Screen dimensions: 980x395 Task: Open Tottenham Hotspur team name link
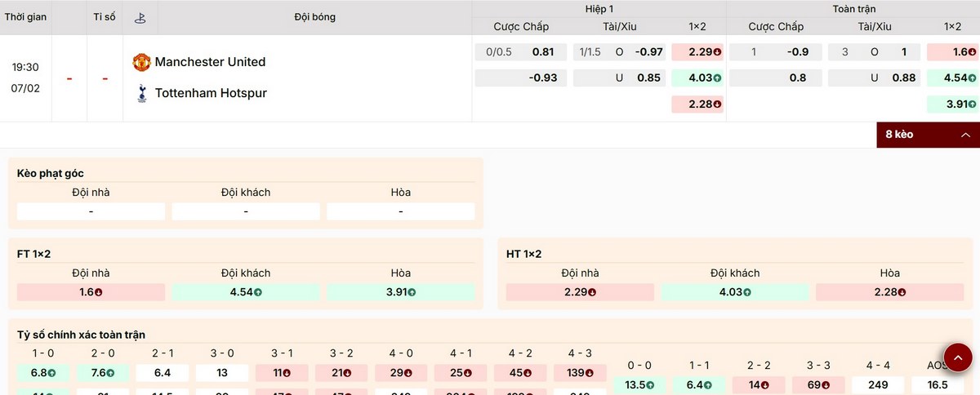coord(211,93)
